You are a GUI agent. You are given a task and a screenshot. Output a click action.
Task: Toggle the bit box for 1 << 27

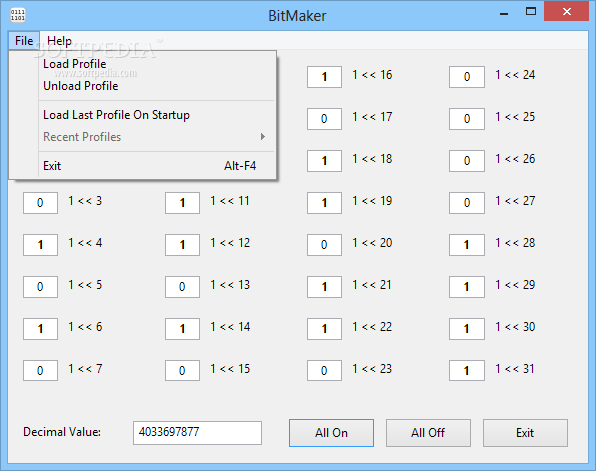pos(467,203)
